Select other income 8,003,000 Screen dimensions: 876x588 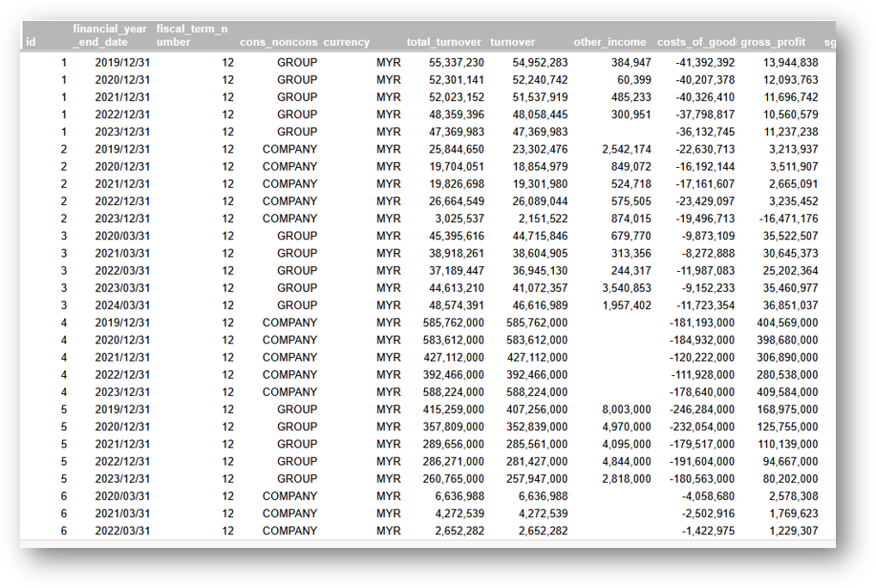click(627, 409)
